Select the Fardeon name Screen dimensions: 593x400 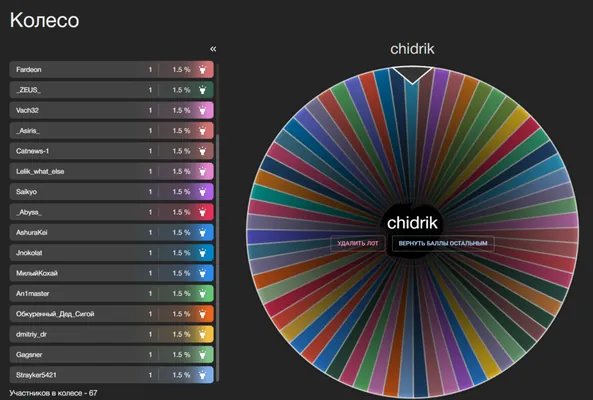tap(29, 70)
